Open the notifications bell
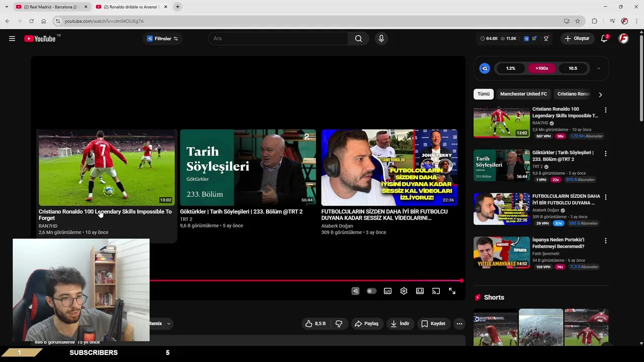The width and height of the screenshot is (644, 362). (x=605, y=39)
